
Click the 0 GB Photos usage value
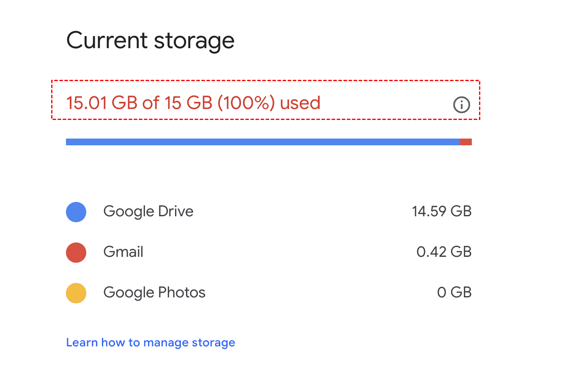tap(454, 292)
